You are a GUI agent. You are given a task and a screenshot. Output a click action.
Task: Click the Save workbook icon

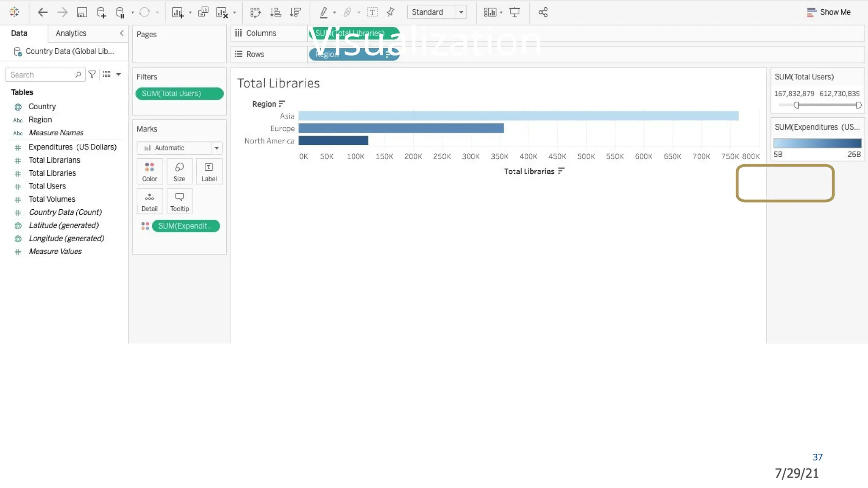(x=82, y=12)
